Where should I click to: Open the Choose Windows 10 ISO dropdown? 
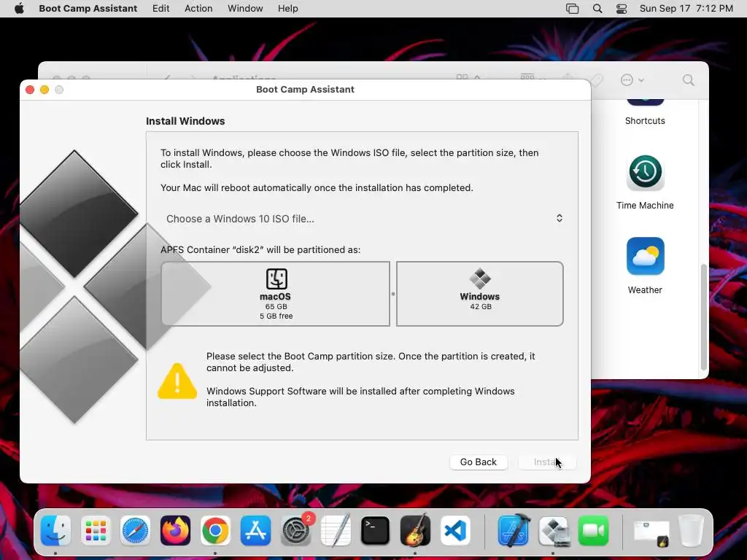[x=365, y=219]
